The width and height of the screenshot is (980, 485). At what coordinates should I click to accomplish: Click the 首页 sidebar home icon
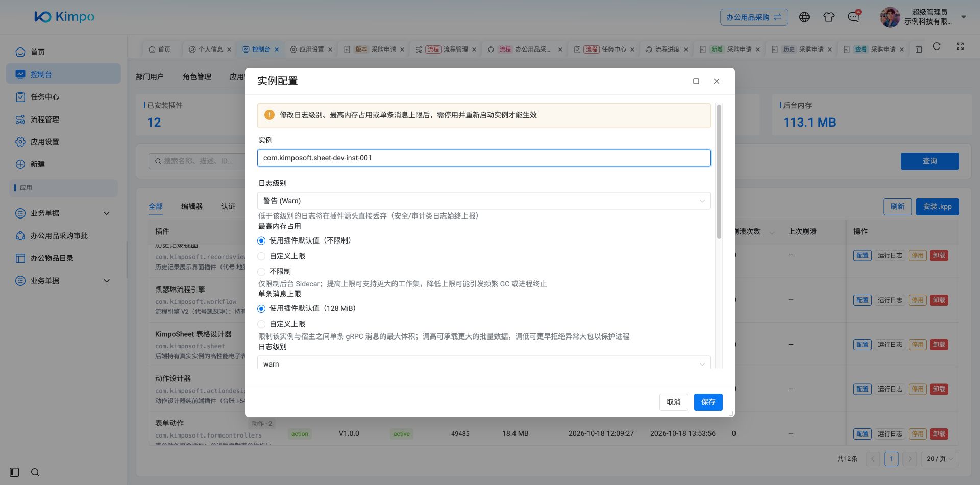point(20,52)
